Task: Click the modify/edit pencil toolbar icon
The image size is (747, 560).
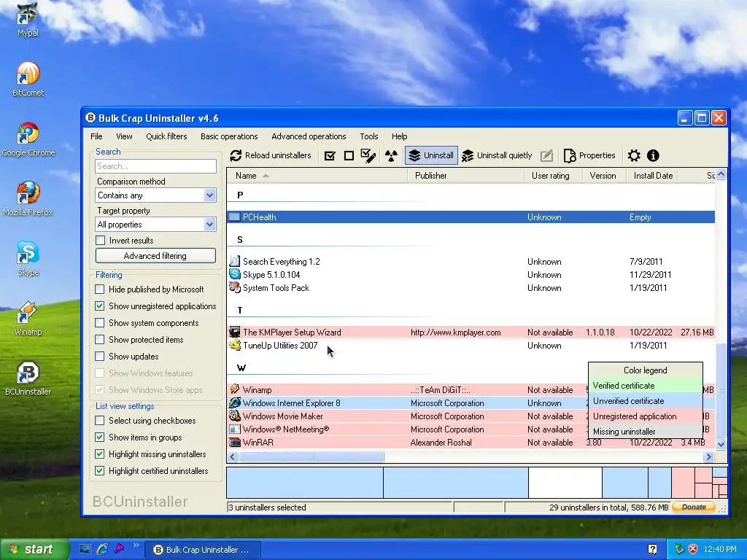Action: tap(547, 156)
